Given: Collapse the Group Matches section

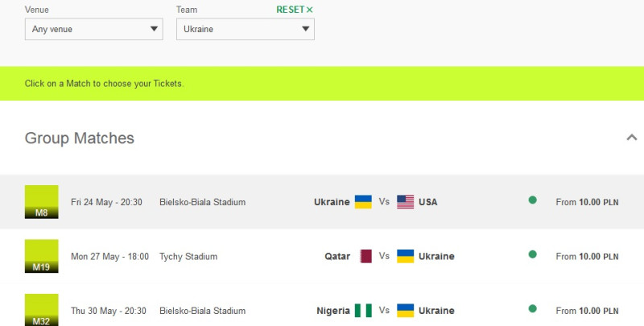Looking at the screenshot, I should tap(632, 138).
